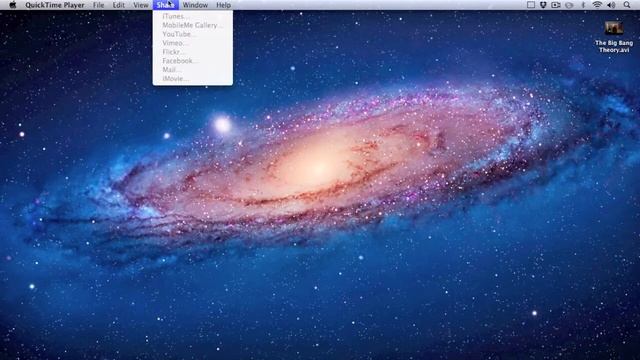The height and width of the screenshot is (360, 640).
Task: Choose iTunes… in Share menu
Action: [x=193, y=16]
